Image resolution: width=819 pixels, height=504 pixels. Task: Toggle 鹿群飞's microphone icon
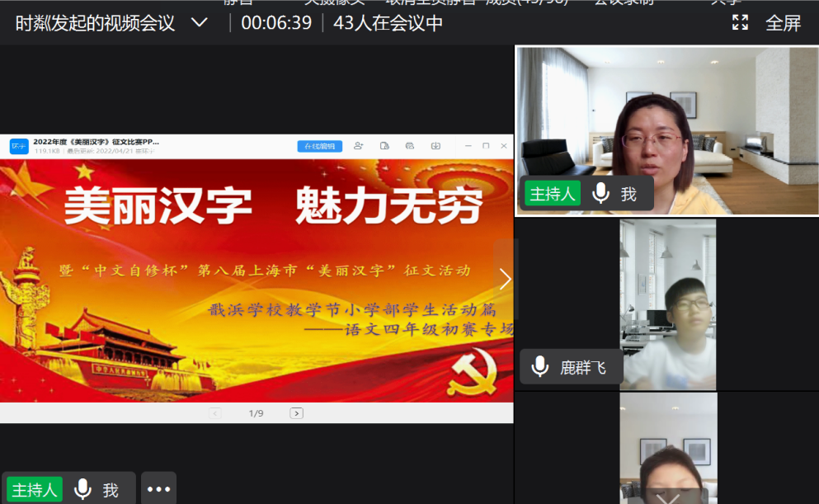click(x=540, y=367)
